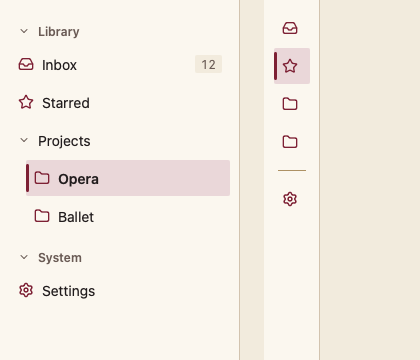Open the Settings text label

point(68,291)
